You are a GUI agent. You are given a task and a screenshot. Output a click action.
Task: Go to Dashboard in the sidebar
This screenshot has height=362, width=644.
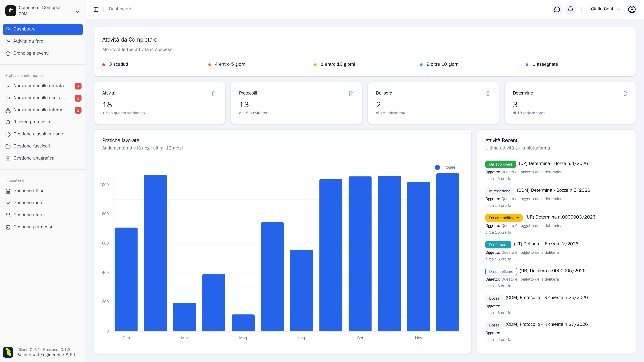click(x=43, y=29)
